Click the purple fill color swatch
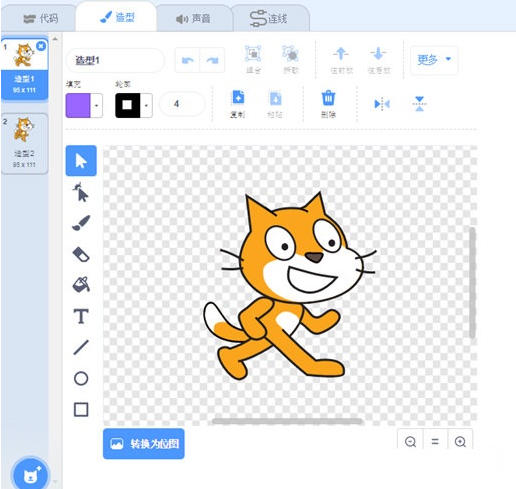Viewport: 516px width, 489px height. 78,105
